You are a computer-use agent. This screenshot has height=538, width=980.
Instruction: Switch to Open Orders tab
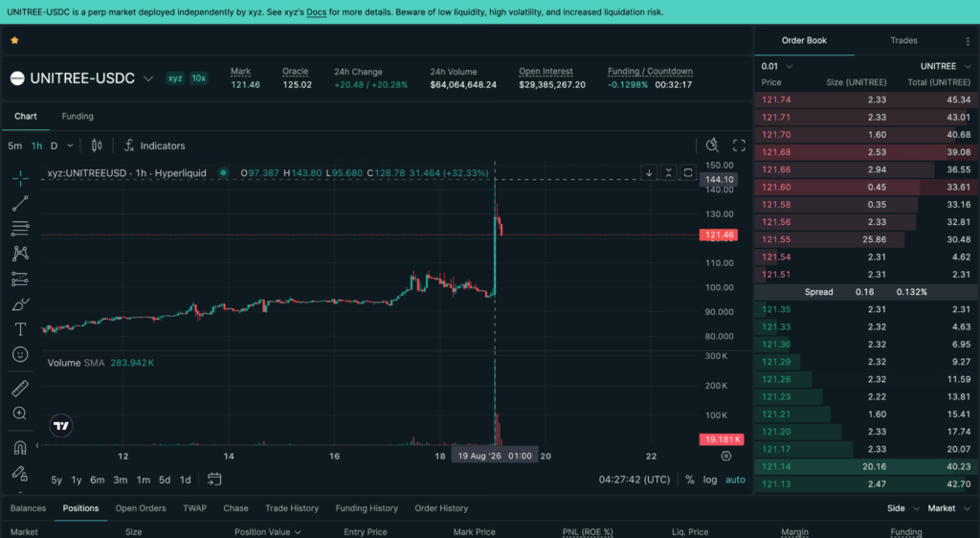[141, 508]
